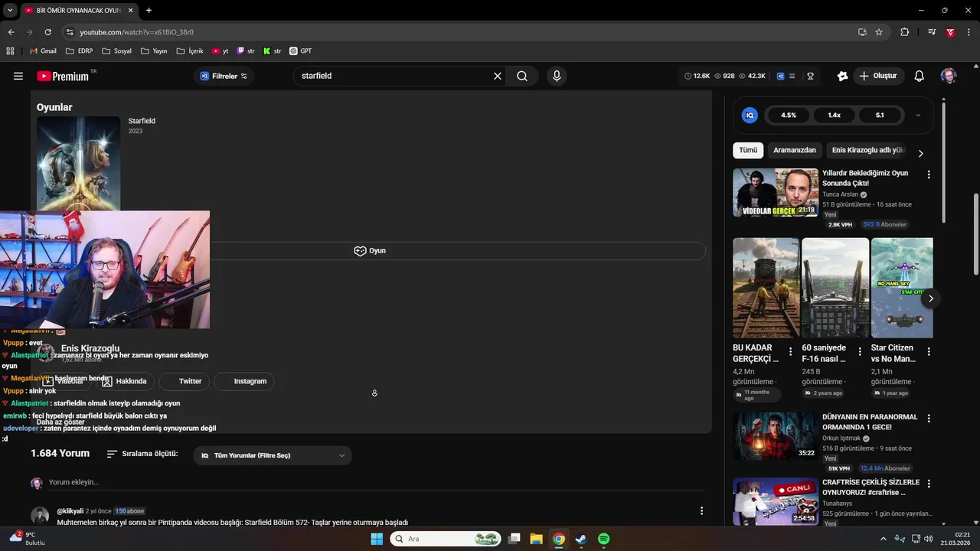Viewport: 980px width, 551px height.
Task: Open the trophy icon in vidIQ toolbar
Action: (810, 76)
